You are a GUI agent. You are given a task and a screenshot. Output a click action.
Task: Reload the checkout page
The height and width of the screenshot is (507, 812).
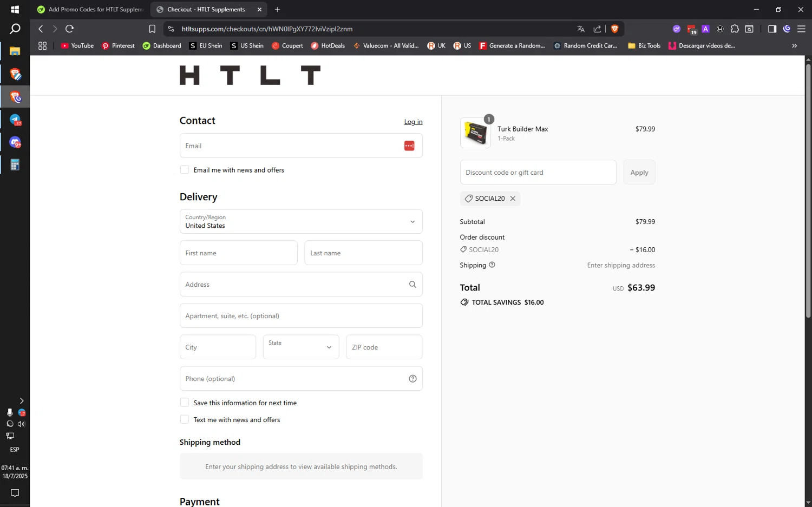click(x=69, y=29)
